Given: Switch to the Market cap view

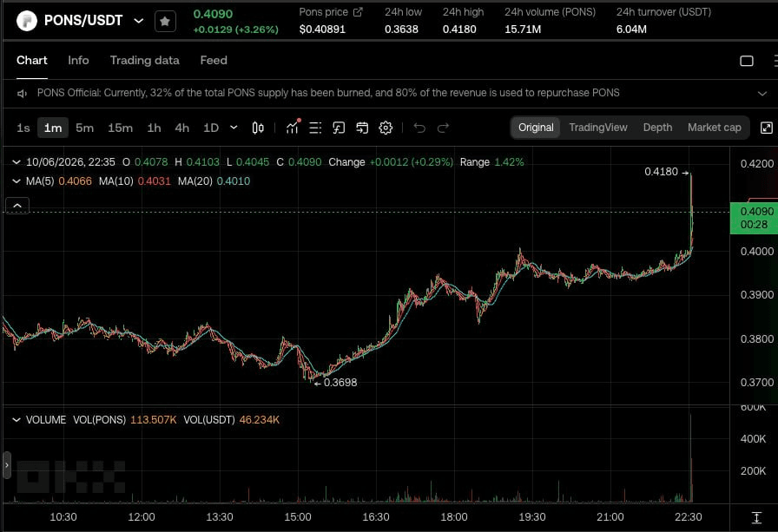Looking at the screenshot, I should click(714, 128).
